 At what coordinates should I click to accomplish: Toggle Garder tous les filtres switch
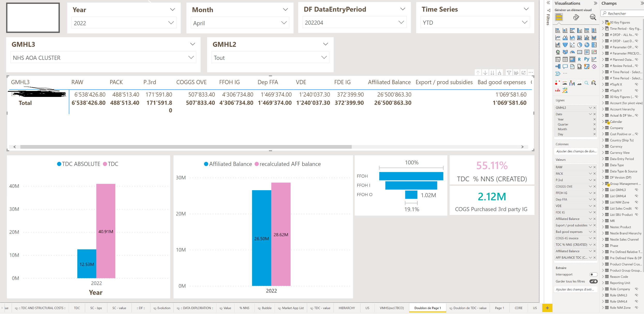point(593,281)
